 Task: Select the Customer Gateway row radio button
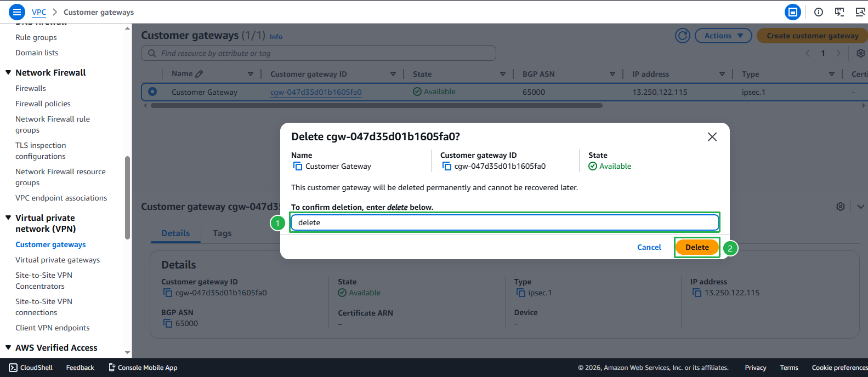tap(152, 92)
